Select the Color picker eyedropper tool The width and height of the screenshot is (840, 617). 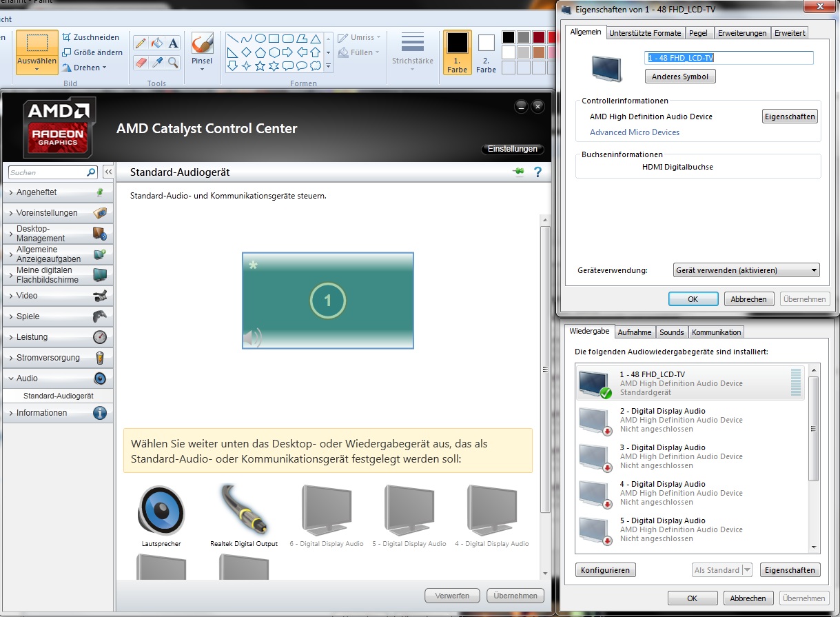coord(157,63)
